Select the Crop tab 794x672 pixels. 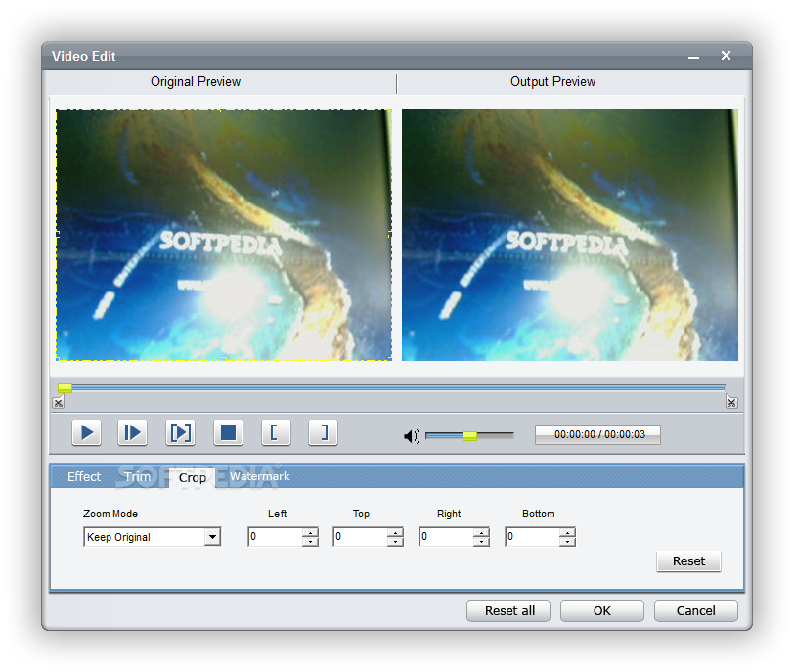click(x=193, y=478)
